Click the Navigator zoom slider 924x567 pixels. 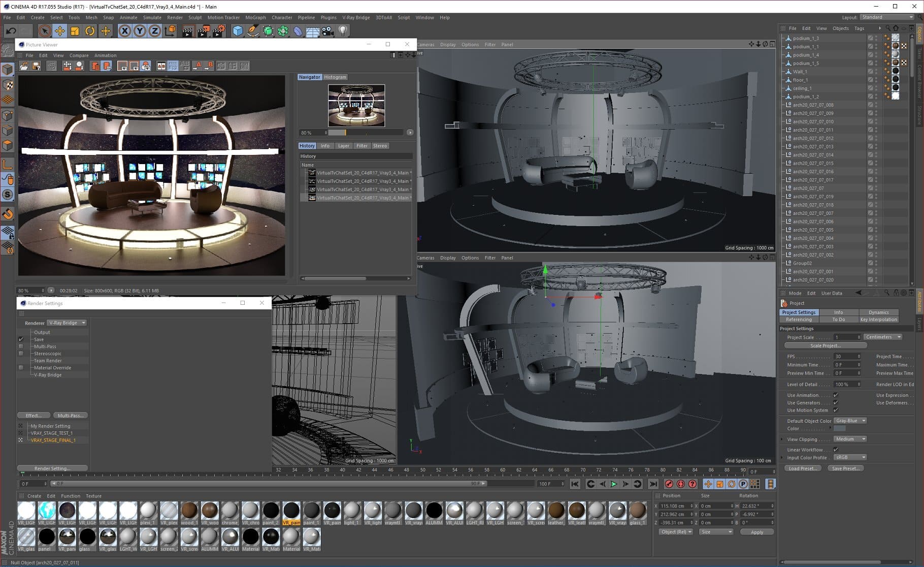pyautogui.click(x=367, y=133)
